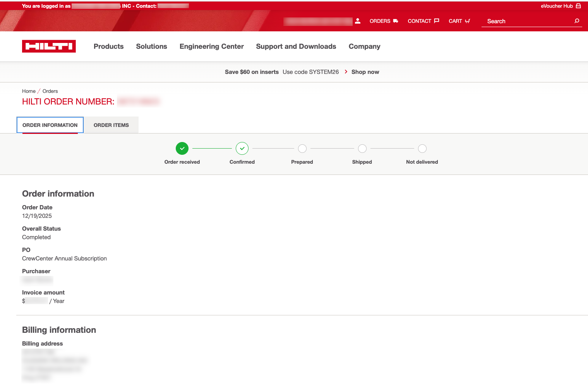Go to Home breadcrumb
This screenshot has width=588, height=392.
[x=29, y=91]
